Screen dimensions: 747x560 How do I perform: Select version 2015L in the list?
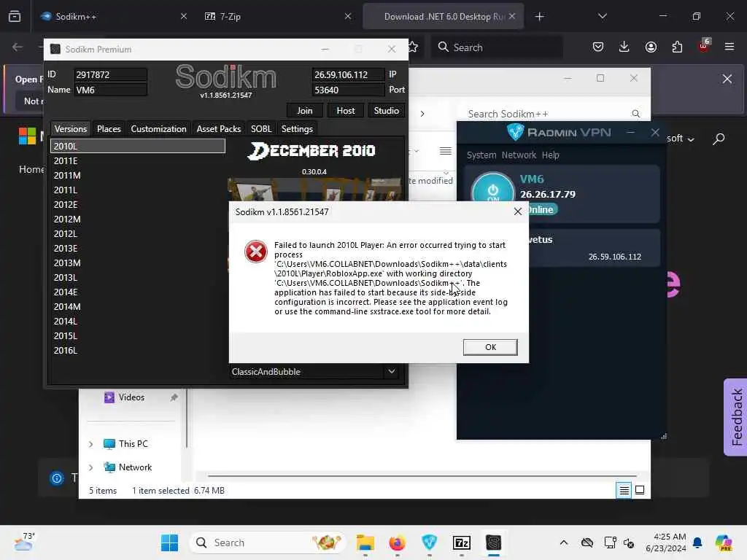138,335
